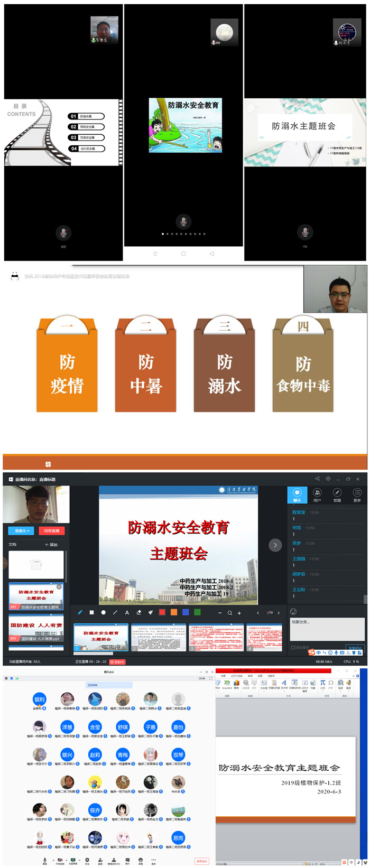Switch to the 答题 quiz tab
Viewport: 370px width, 868px height.
pyautogui.click(x=337, y=495)
